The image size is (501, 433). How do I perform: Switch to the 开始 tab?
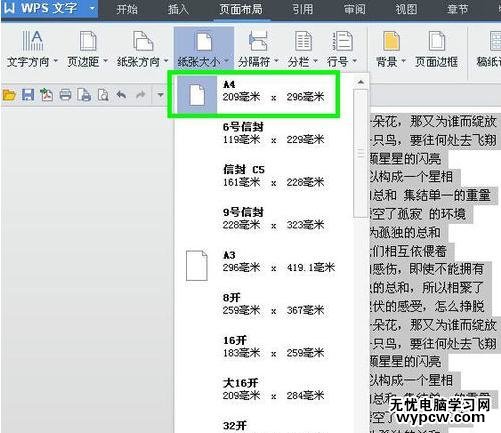coord(127,9)
